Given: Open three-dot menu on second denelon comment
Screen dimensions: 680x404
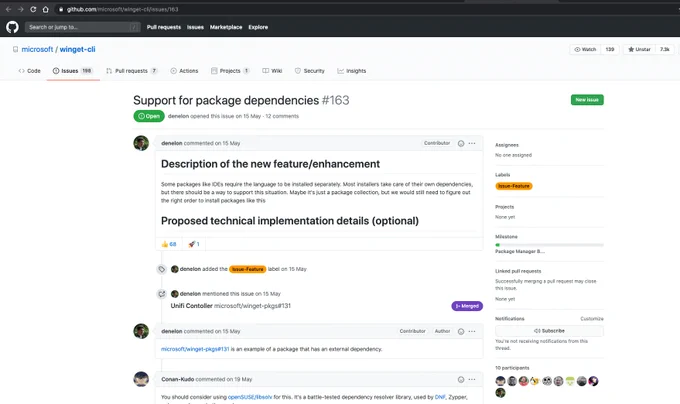Looking at the screenshot, I should (x=472, y=332).
